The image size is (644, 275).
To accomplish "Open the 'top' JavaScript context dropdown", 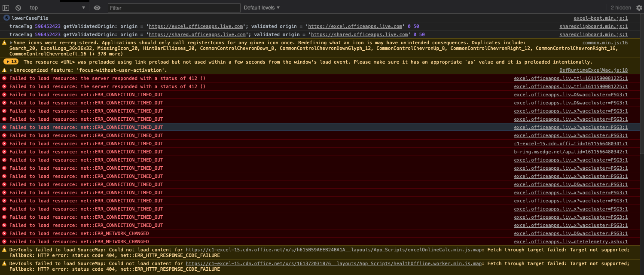I will click(58, 8).
